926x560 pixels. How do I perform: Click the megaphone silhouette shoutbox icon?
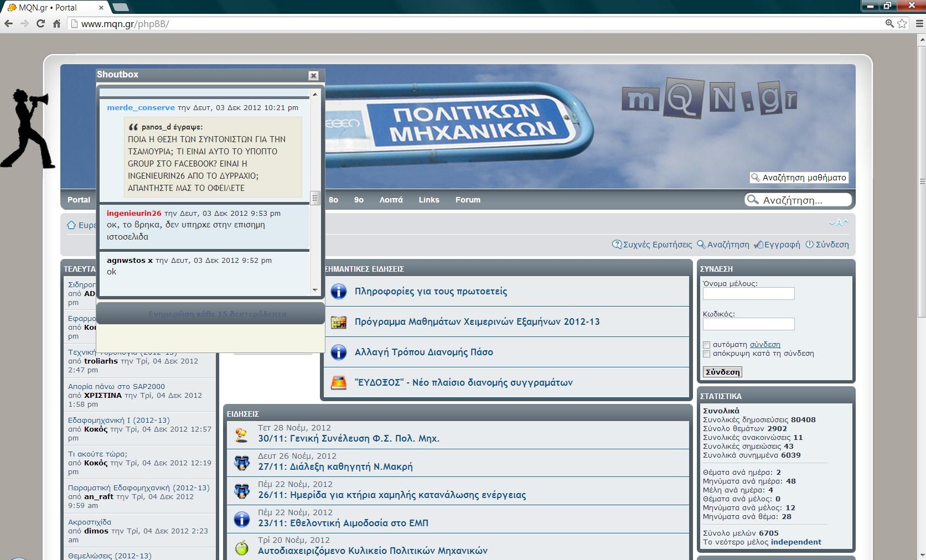point(28,128)
